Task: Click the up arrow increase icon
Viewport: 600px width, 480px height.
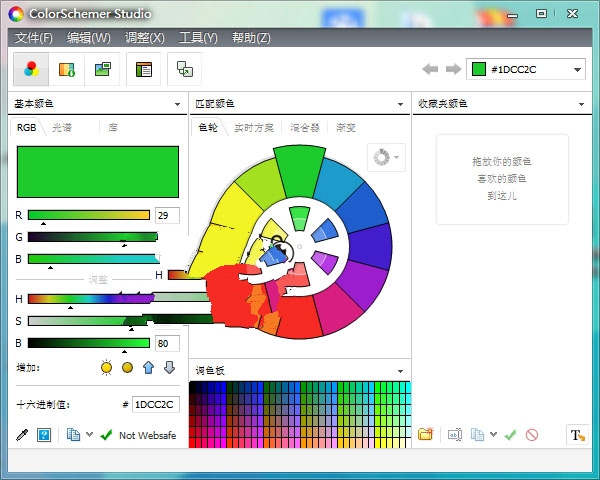Action: tap(148, 368)
